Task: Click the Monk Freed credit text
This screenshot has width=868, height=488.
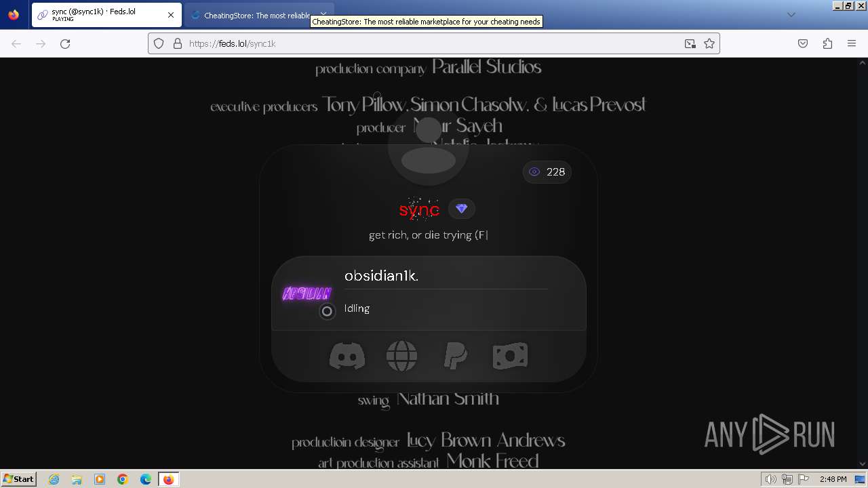Action: pos(492,462)
